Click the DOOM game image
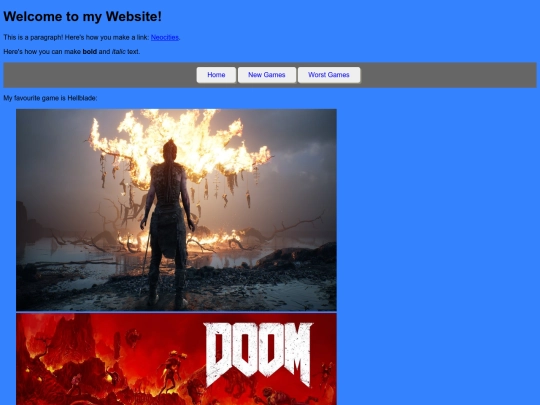 pyautogui.click(x=176, y=359)
